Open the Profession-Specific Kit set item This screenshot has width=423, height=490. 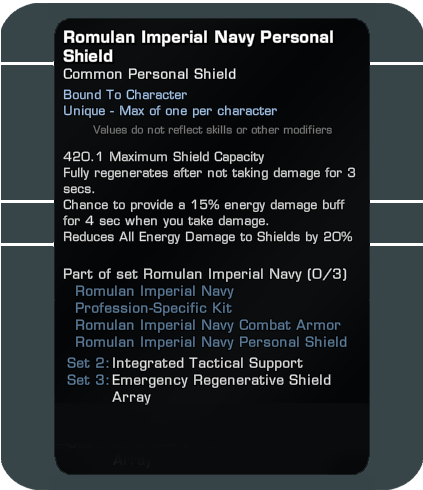tap(153, 308)
